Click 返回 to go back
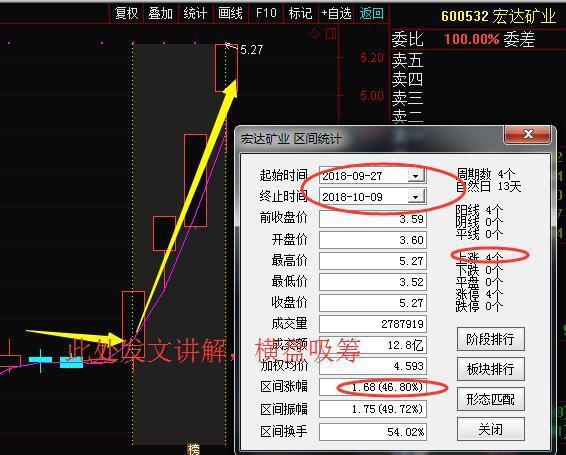 (x=371, y=14)
